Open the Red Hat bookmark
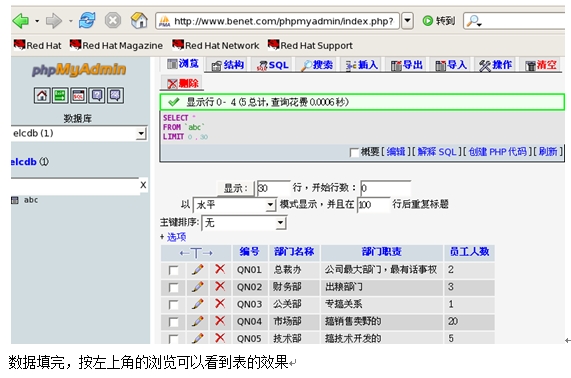The height and width of the screenshot is (378, 571). click(38, 45)
